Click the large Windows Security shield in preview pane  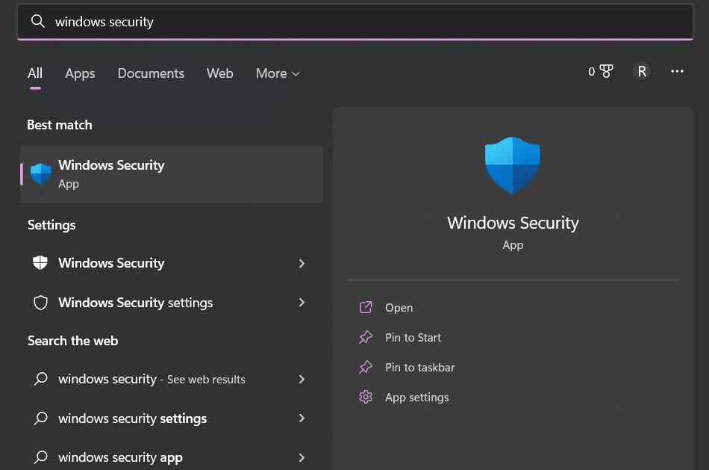tap(512, 165)
